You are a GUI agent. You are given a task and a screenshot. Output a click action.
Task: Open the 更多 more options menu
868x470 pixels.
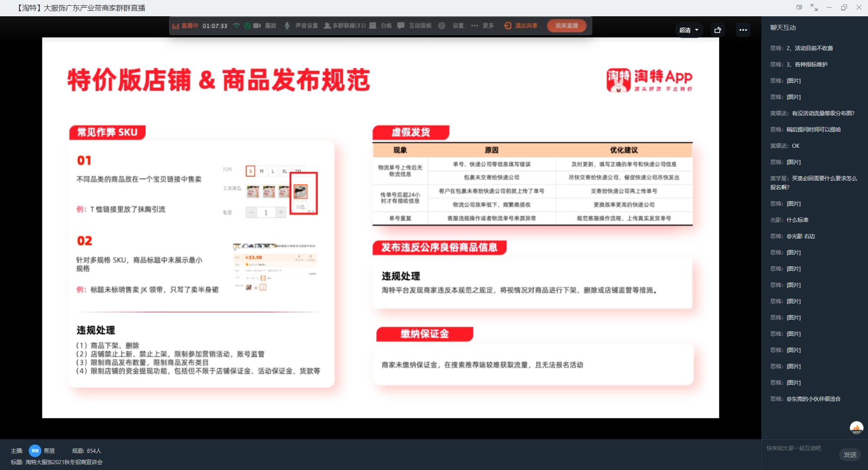pyautogui.click(x=482, y=26)
